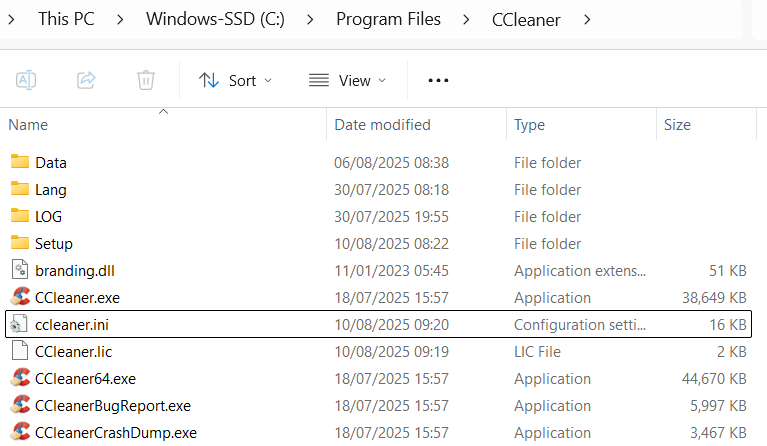Expand the chevron after Program Files breadcrumb

[x=466, y=19]
